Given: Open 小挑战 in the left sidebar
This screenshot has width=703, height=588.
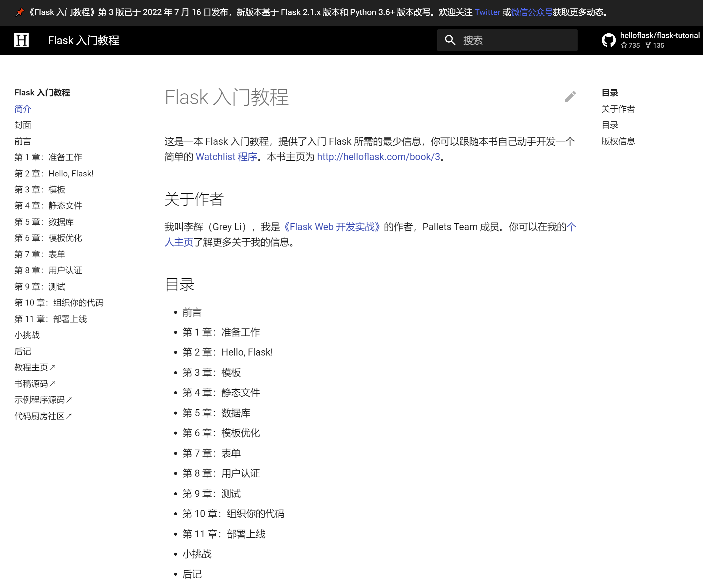Looking at the screenshot, I should tap(27, 335).
